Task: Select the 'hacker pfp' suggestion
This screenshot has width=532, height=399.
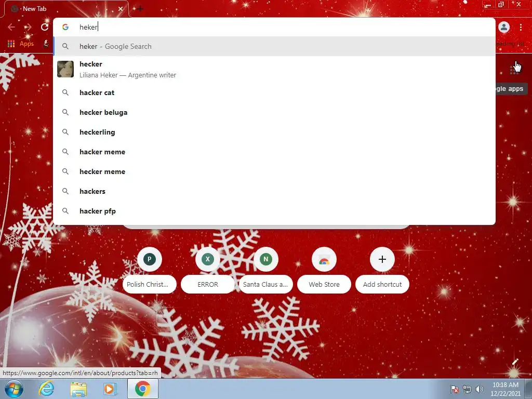Action: [x=274, y=211]
